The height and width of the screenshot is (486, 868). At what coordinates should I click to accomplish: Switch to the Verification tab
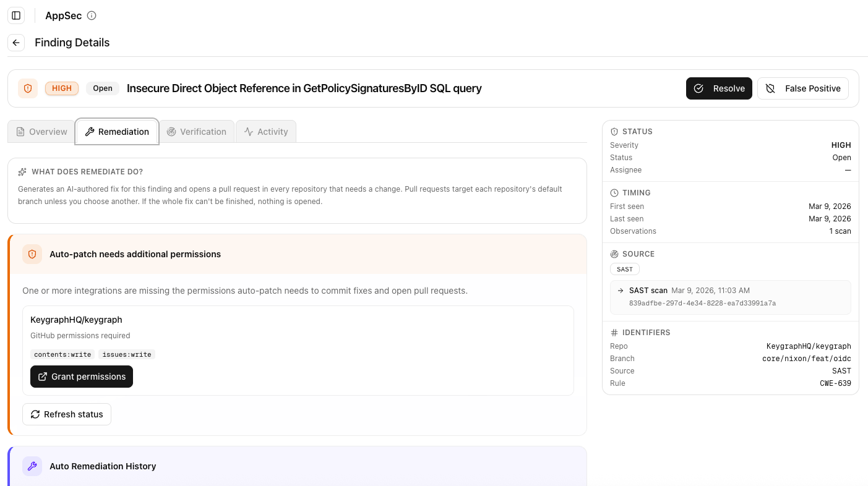(x=197, y=132)
